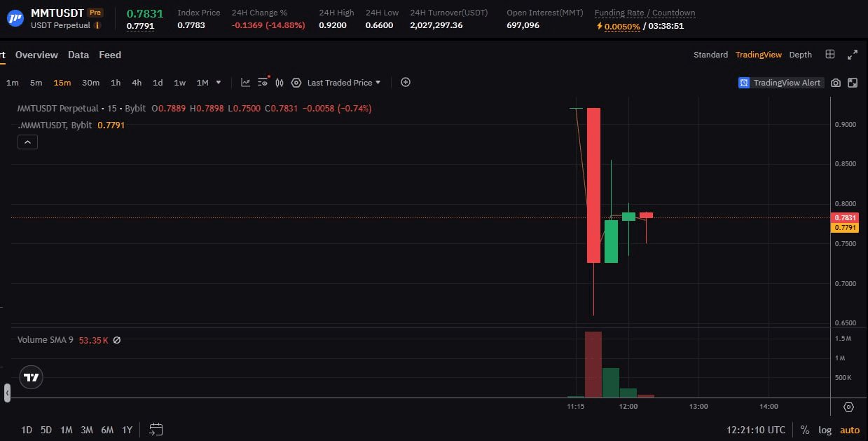Take a chart snapshot with camera icon
The height and width of the screenshot is (441, 868).
[836, 83]
